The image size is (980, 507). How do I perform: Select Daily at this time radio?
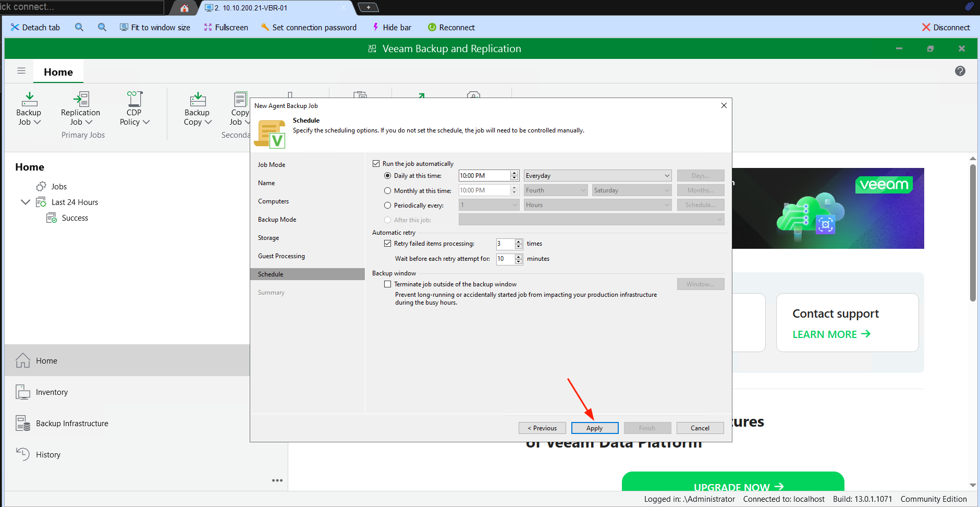(x=387, y=175)
